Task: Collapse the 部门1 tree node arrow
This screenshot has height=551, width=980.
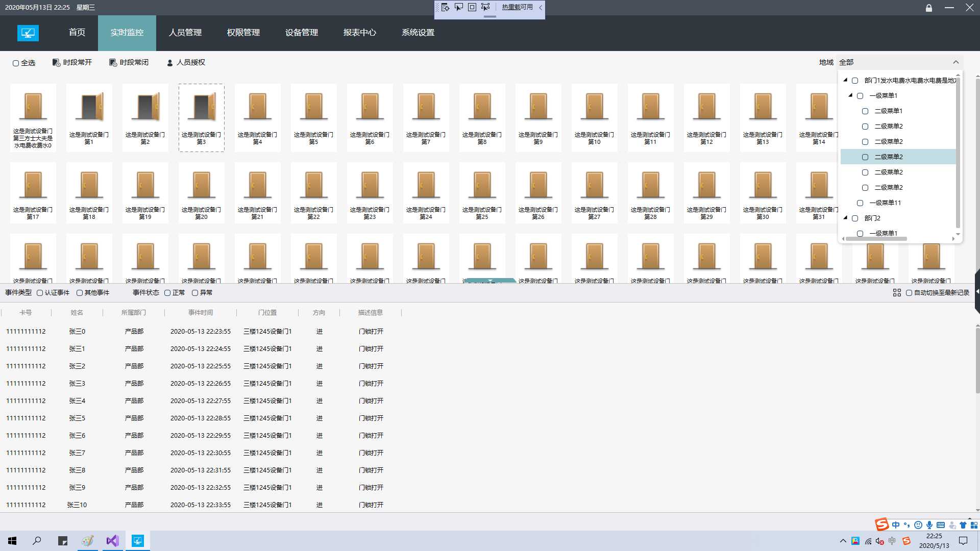Action: tap(846, 80)
